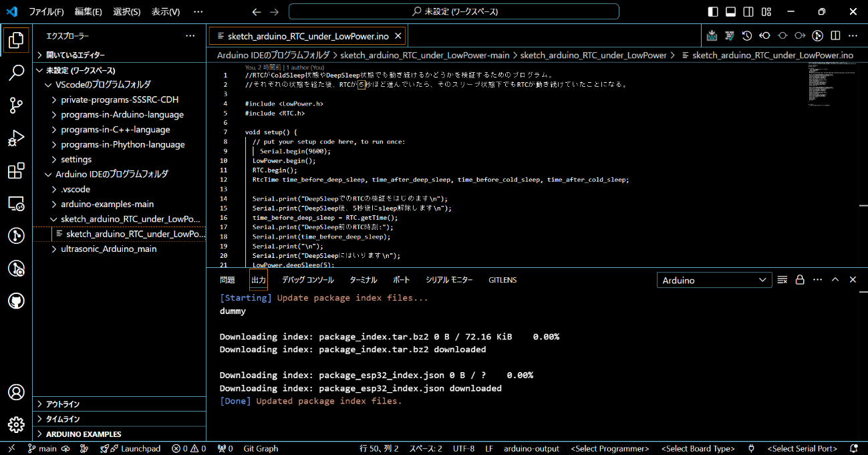The height and width of the screenshot is (455, 868).
Task: Open remote window indicator in status bar
Action: (x=11, y=448)
